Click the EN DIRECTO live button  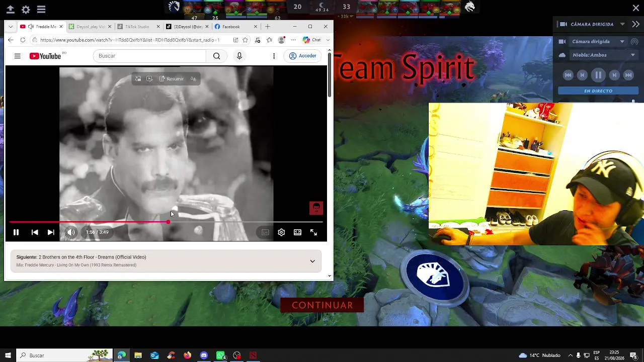598,91
